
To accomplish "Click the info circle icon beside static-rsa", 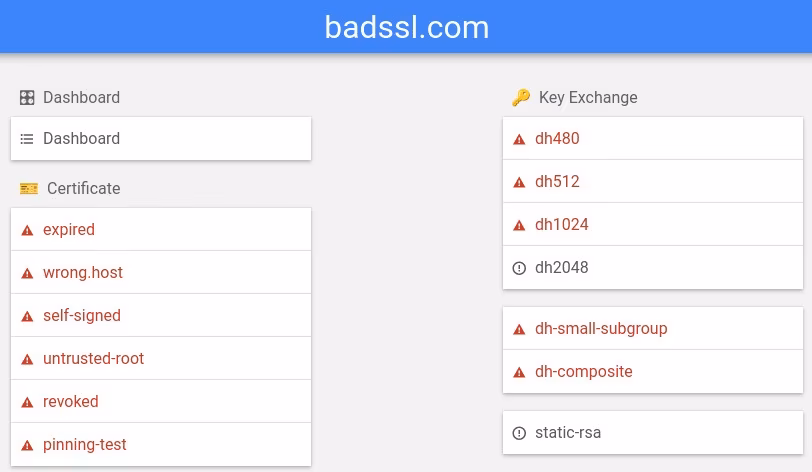I will tap(519, 434).
